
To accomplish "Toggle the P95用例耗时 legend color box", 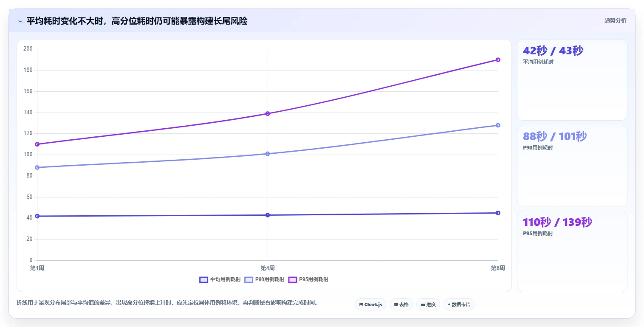I will coord(292,279).
